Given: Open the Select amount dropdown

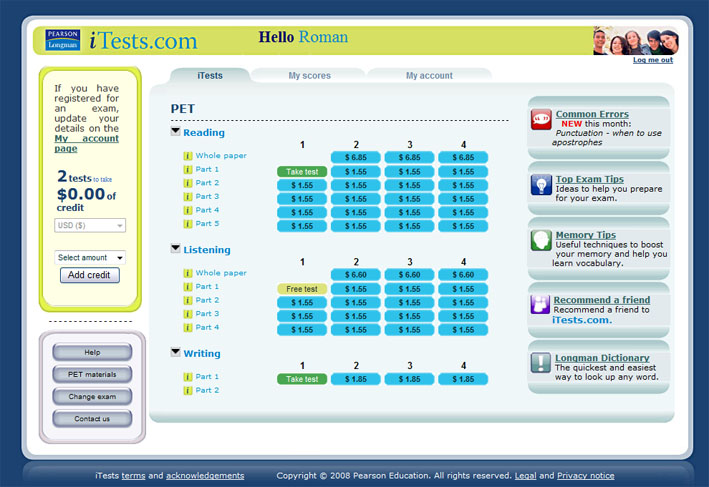Looking at the screenshot, I should 90,257.
